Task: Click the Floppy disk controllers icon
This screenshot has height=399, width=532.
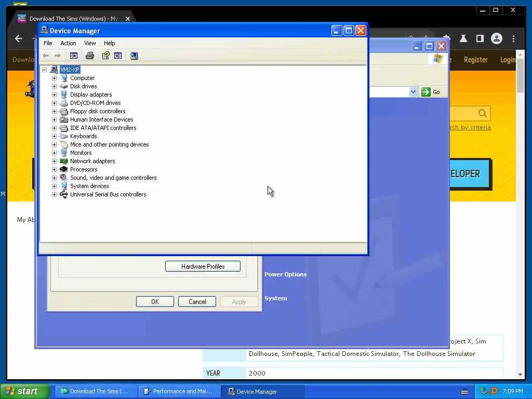Action: coord(64,111)
